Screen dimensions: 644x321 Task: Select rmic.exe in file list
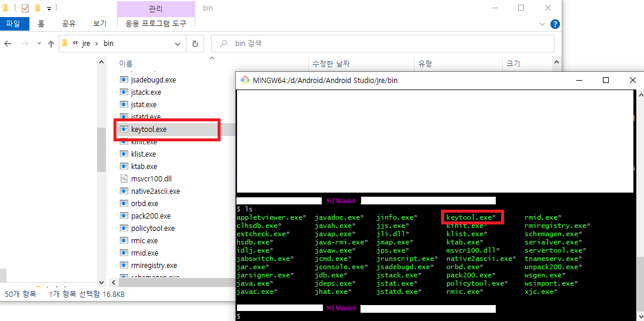tap(145, 240)
